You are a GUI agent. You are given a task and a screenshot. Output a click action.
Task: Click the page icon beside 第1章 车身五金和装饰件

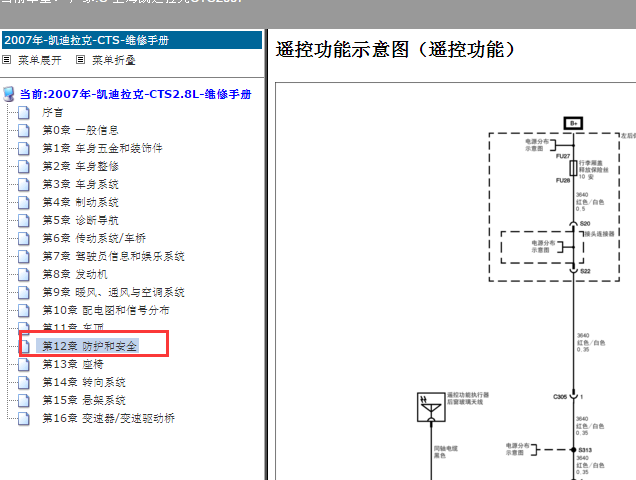pyautogui.click(x=24, y=149)
